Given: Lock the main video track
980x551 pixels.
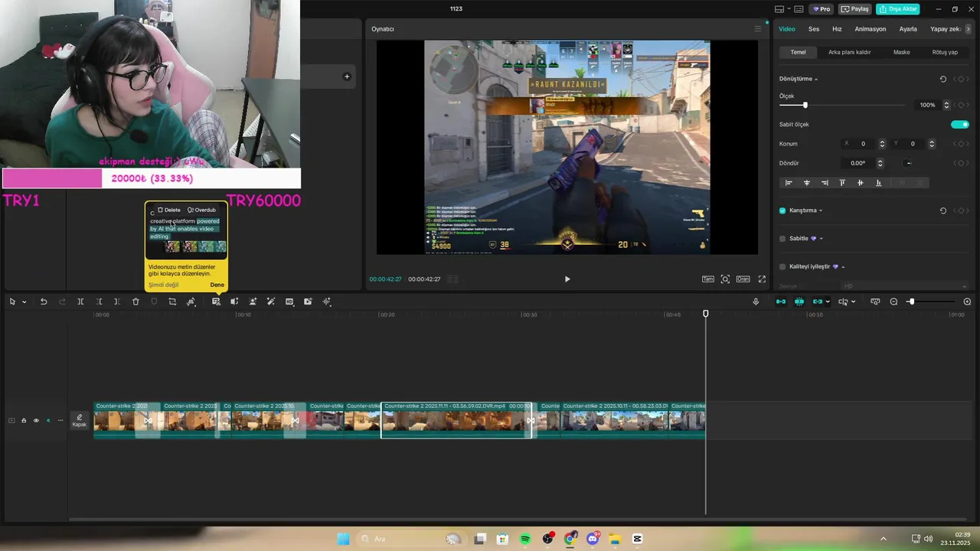Looking at the screenshot, I should coord(24,420).
